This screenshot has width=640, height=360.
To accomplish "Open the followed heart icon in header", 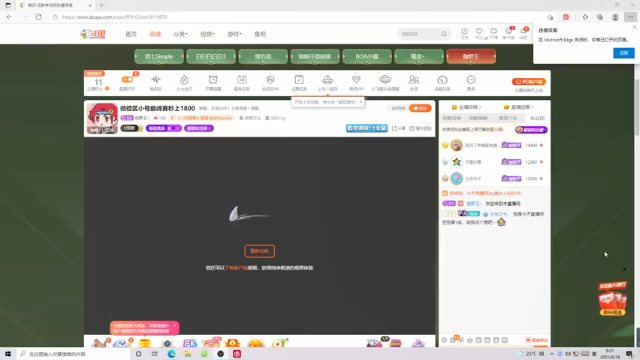I will [x=479, y=31].
